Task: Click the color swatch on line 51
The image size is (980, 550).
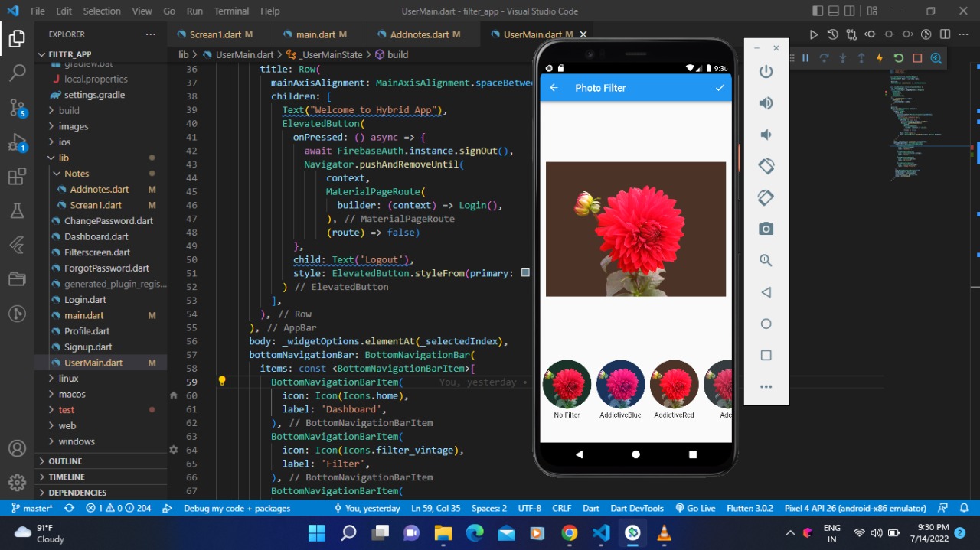Action: coord(525,273)
